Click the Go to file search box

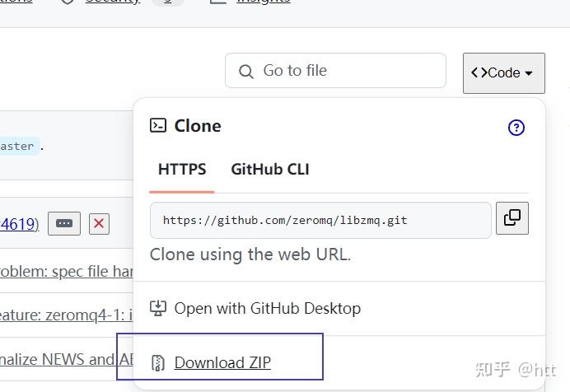pyautogui.click(x=346, y=72)
